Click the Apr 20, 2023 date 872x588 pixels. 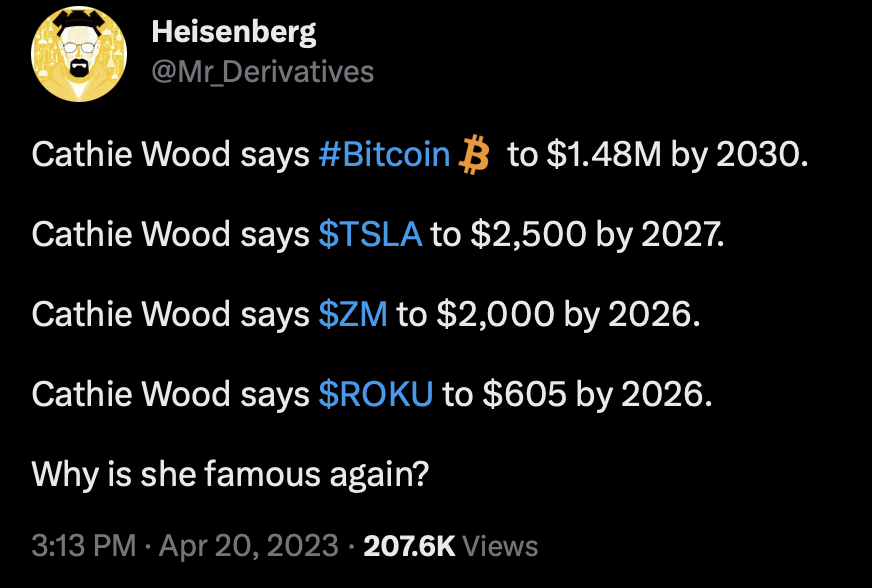point(249,545)
